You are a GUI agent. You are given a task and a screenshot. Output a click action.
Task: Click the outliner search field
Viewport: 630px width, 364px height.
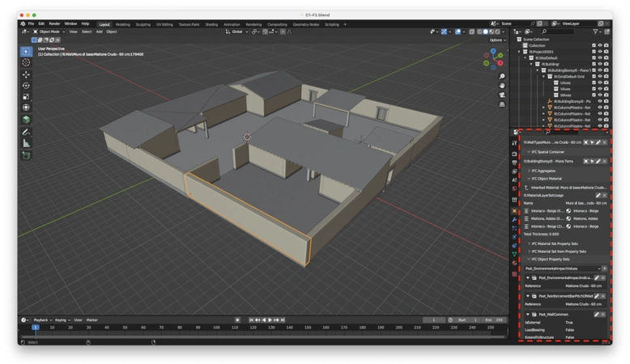tap(557, 32)
